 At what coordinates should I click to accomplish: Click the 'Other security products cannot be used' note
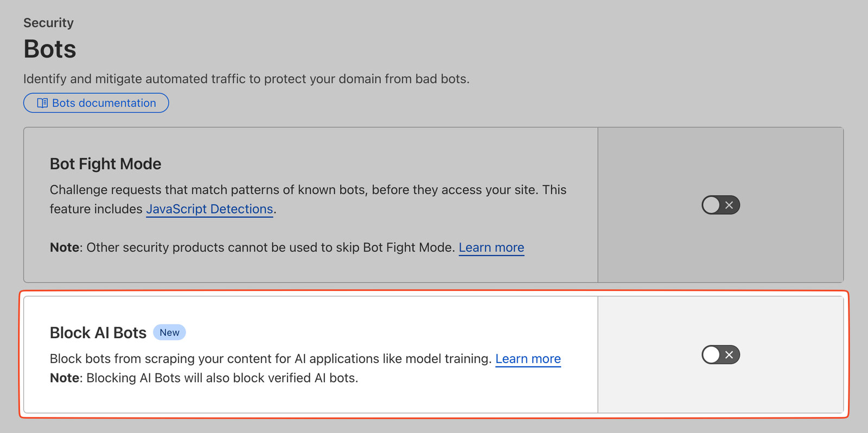click(x=252, y=248)
